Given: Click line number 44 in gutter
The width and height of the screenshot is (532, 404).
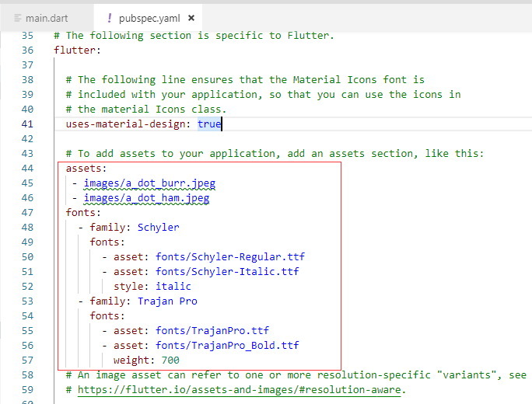Looking at the screenshot, I should click(27, 169).
